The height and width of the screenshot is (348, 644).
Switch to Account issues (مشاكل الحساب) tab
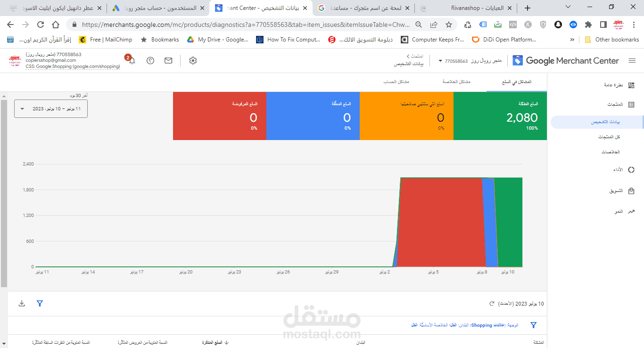396,82
